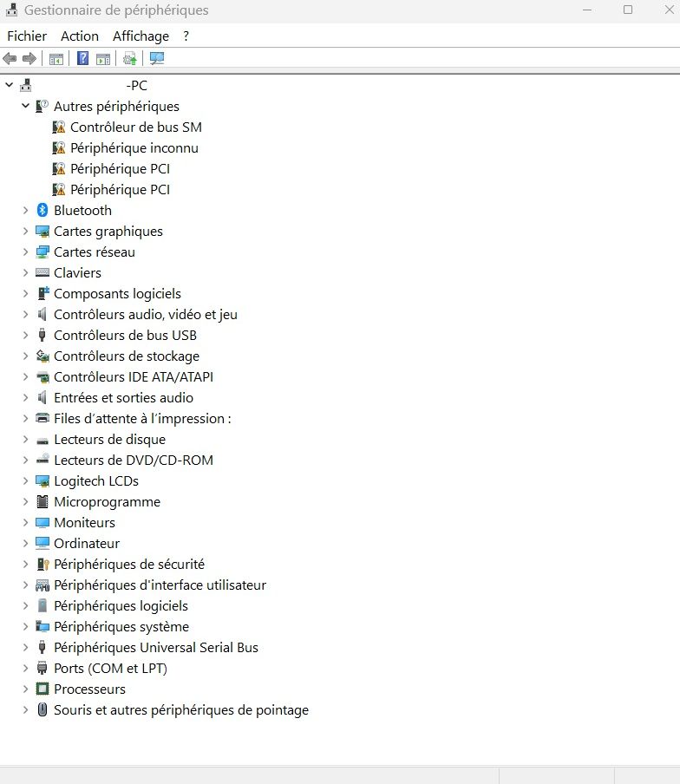Image resolution: width=680 pixels, height=784 pixels.
Task: Select Contrôleurs de stockage label
Action: point(127,356)
